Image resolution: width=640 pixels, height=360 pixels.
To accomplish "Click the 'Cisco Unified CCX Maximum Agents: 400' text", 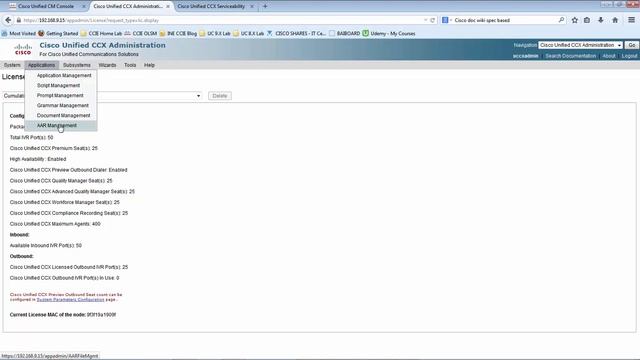I will [x=55, y=224].
